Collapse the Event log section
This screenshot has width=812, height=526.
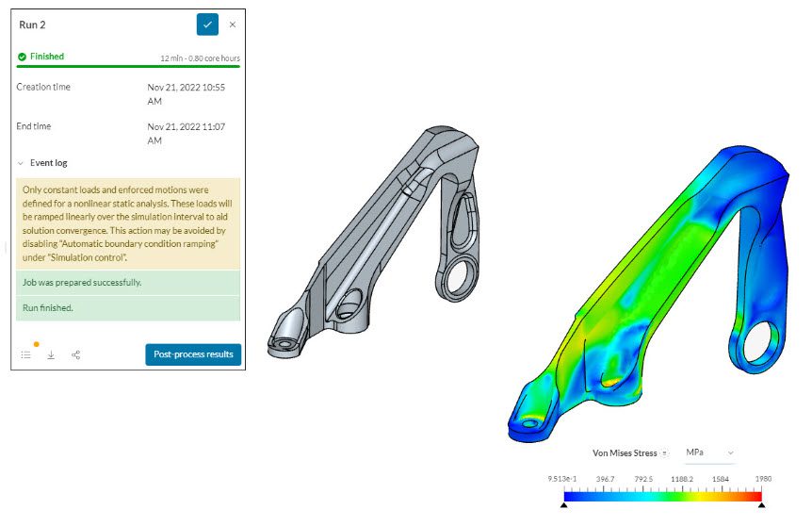tap(21, 163)
